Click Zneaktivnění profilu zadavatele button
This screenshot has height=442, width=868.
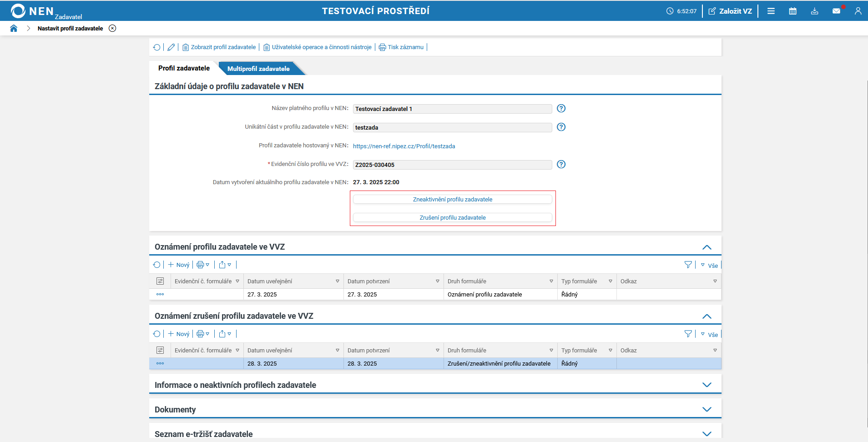click(x=452, y=199)
